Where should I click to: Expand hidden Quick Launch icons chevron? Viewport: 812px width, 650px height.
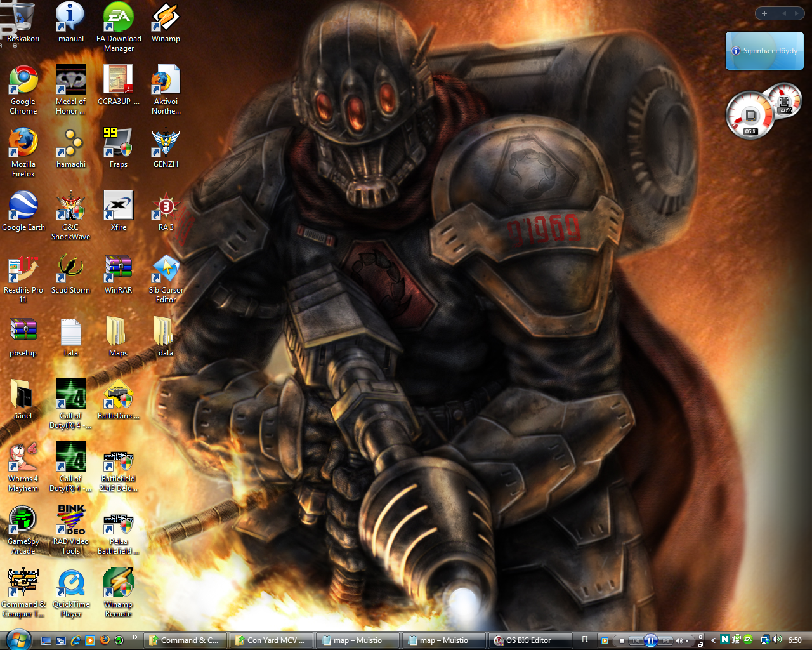click(x=134, y=637)
